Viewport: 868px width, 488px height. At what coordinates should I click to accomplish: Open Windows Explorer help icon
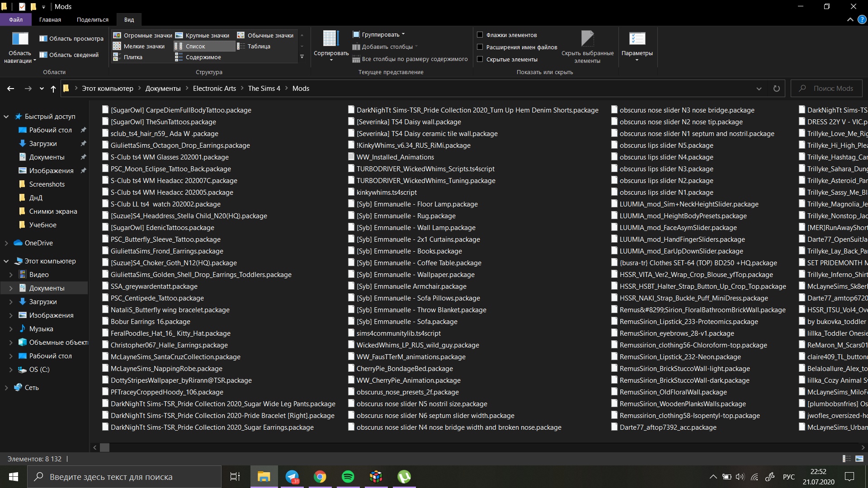point(862,19)
